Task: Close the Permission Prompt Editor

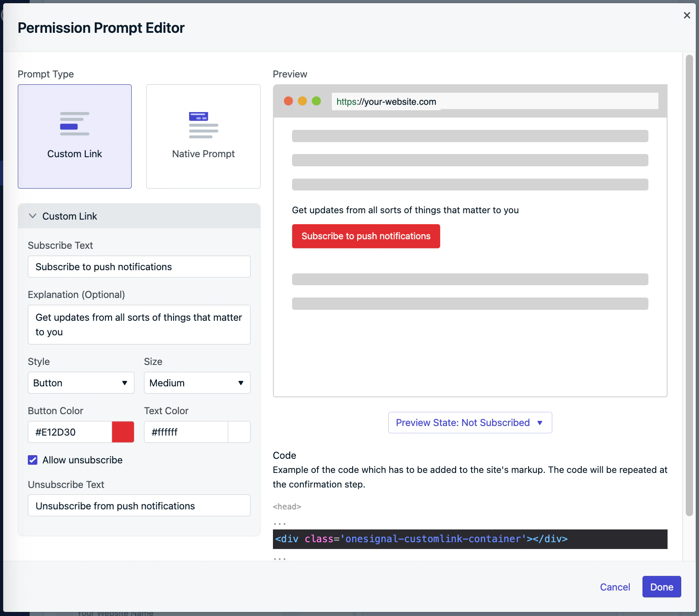Action: (x=687, y=15)
